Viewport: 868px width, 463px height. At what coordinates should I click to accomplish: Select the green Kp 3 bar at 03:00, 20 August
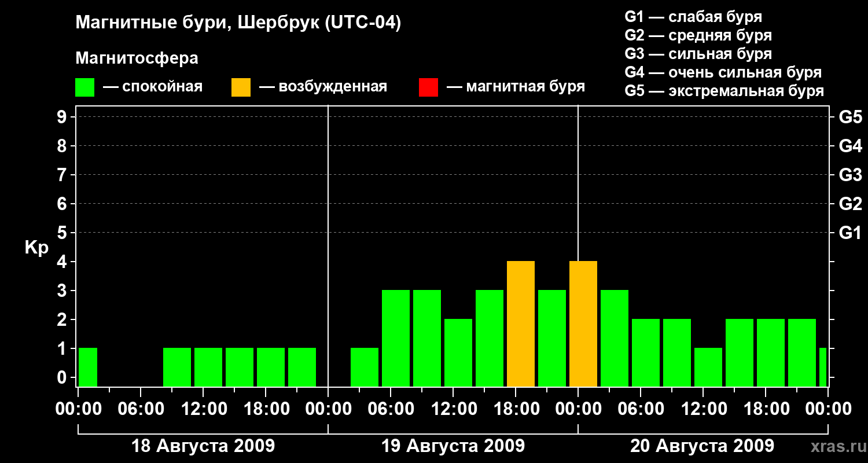click(615, 339)
